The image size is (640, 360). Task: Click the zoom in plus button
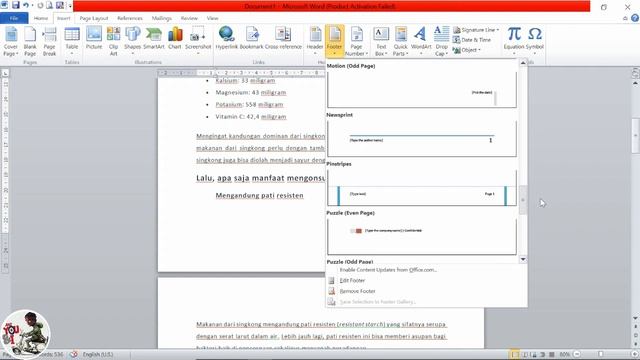(x=634, y=354)
